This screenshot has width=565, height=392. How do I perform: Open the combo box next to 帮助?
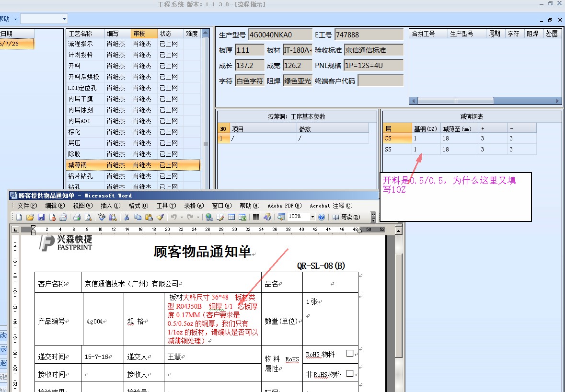44,19
